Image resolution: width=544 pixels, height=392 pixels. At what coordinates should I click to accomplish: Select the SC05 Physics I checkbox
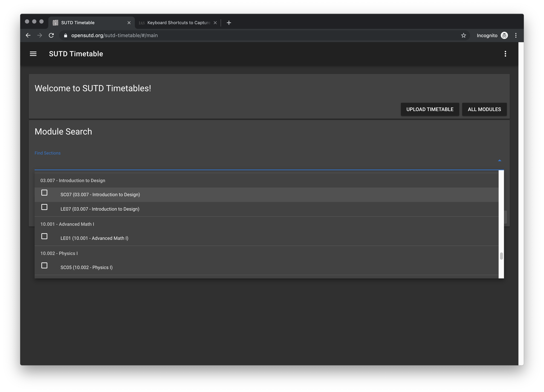[x=44, y=266]
